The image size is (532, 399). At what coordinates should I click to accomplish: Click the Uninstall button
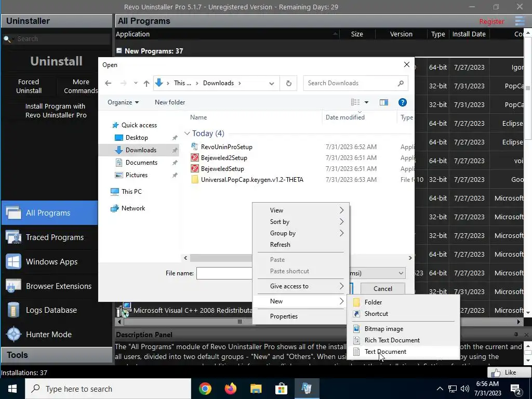coord(56,61)
